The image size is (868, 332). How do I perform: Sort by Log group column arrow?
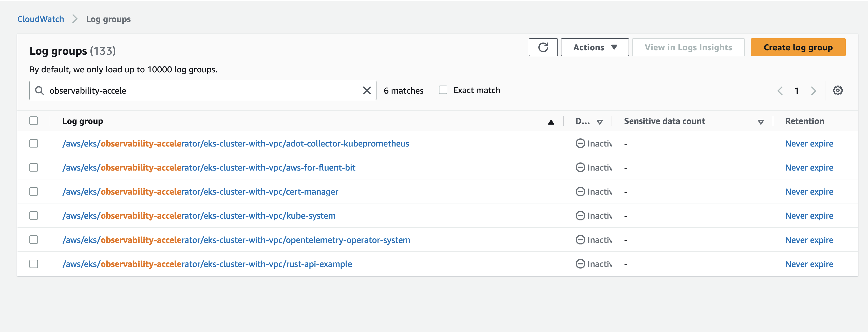[x=551, y=122]
